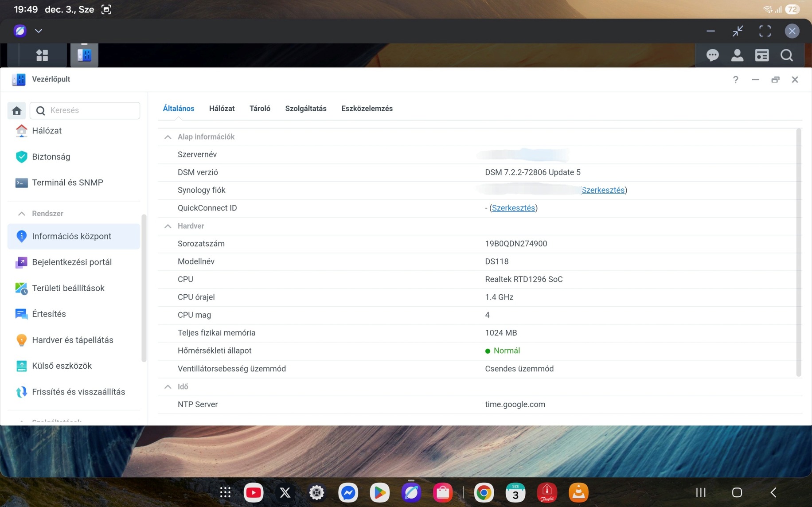Click the information panel vertical scrollbar
This screenshot has width=812, height=507.
[799, 253]
